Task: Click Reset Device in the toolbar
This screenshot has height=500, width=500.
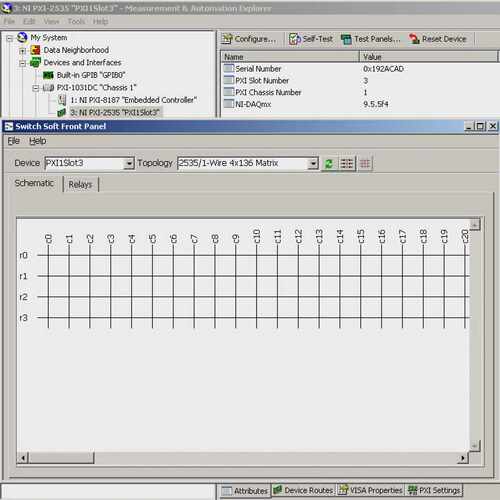Action: (438, 39)
